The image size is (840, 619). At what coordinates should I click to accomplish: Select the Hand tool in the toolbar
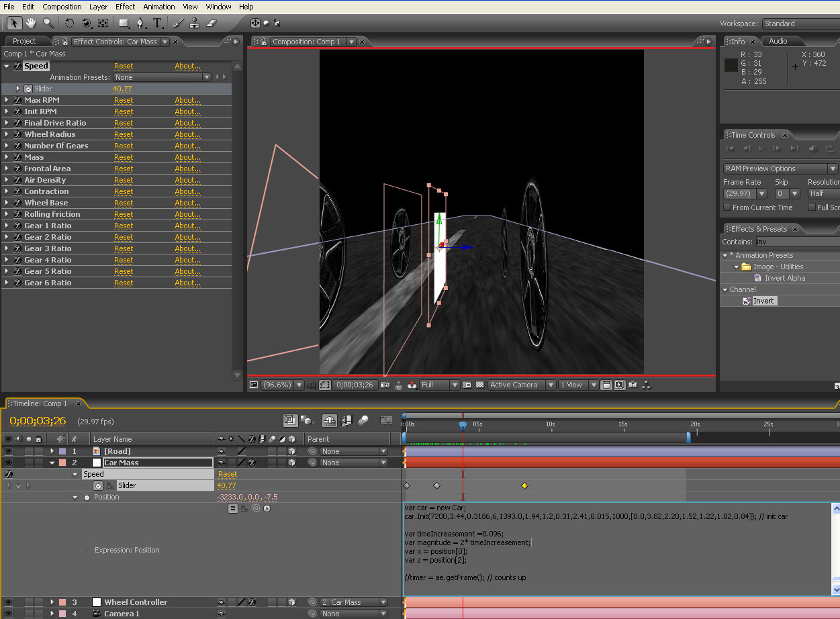(31, 23)
